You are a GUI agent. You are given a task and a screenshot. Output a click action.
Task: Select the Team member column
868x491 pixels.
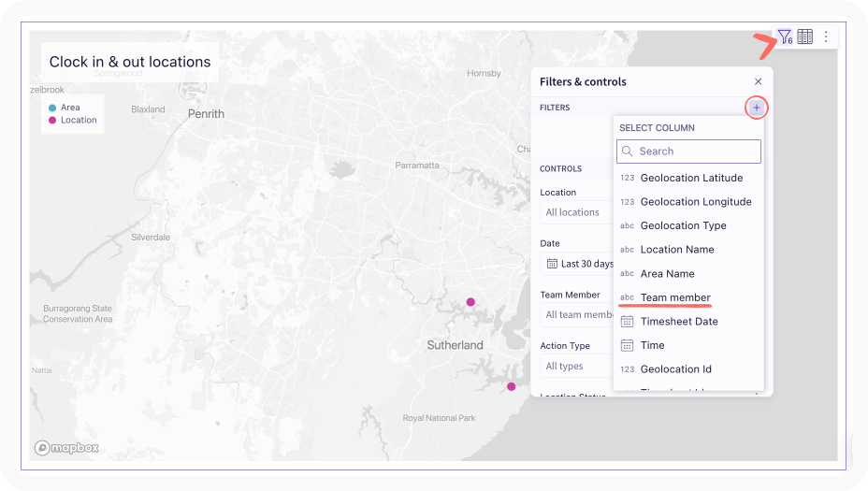(x=688, y=297)
